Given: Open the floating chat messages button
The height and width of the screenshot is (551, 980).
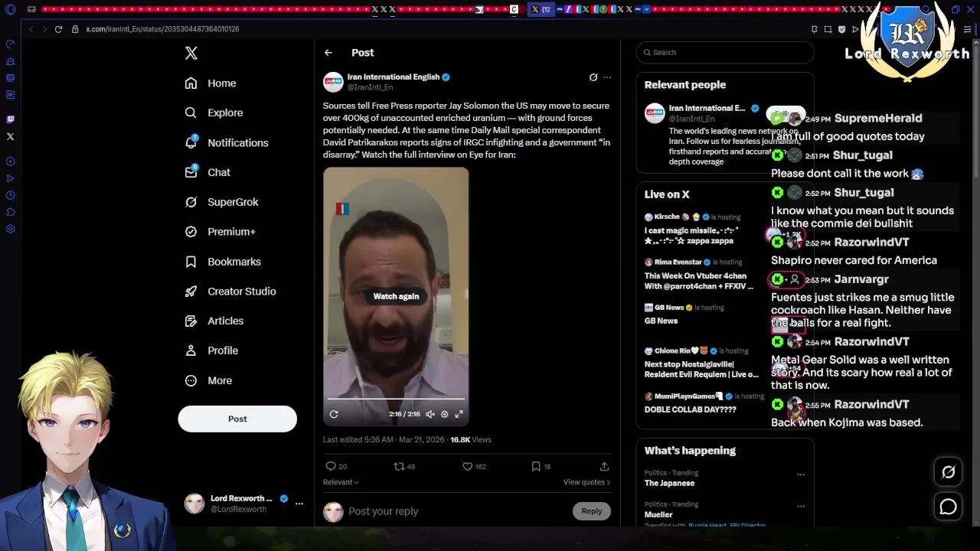Looking at the screenshot, I should click(949, 507).
